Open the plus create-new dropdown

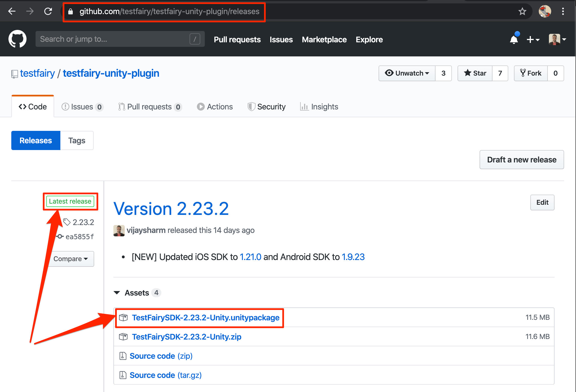(533, 39)
